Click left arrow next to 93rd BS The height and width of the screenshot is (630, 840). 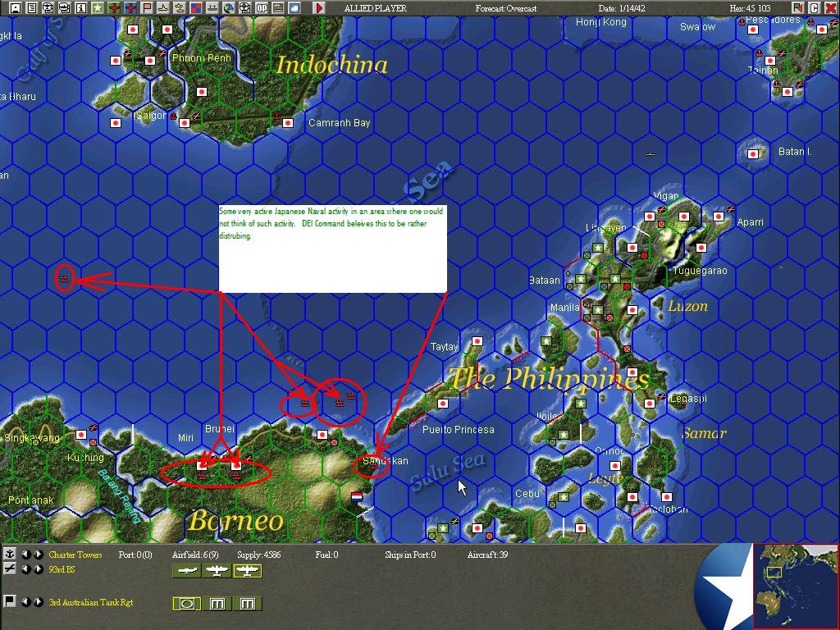25,569
